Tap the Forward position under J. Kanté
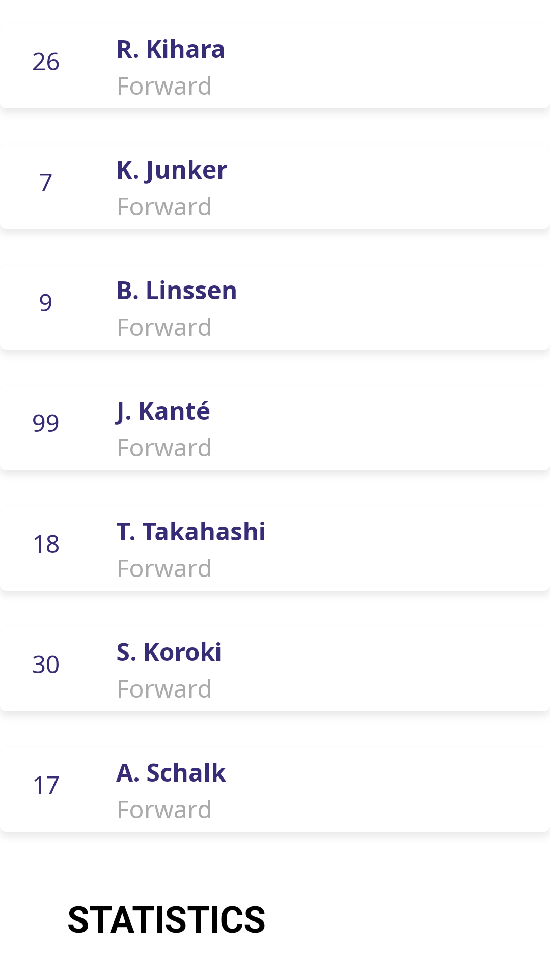Image resolution: width=550 pixels, height=980 pixels. [x=164, y=448]
